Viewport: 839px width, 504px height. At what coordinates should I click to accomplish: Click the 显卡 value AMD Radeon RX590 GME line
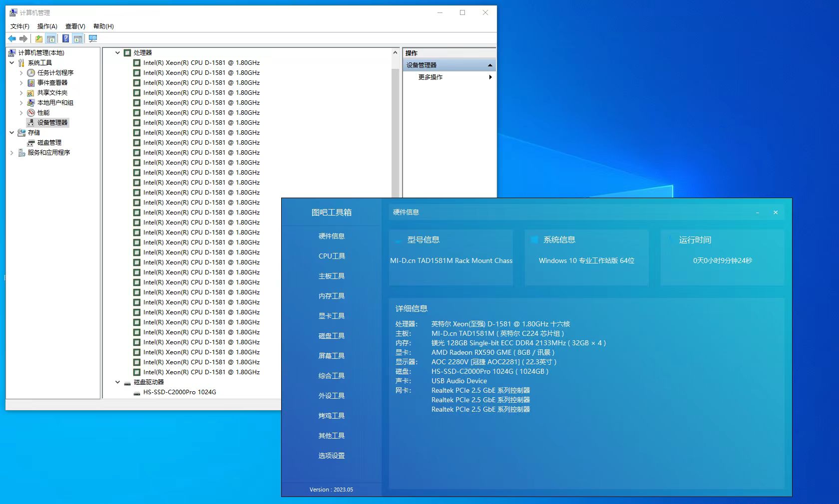point(493,352)
